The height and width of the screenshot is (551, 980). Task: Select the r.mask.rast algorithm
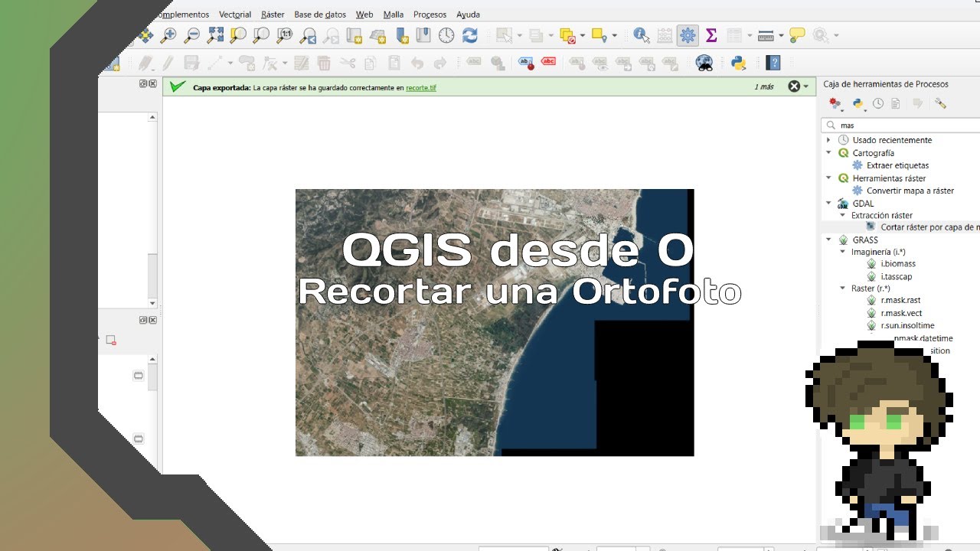point(900,301)
